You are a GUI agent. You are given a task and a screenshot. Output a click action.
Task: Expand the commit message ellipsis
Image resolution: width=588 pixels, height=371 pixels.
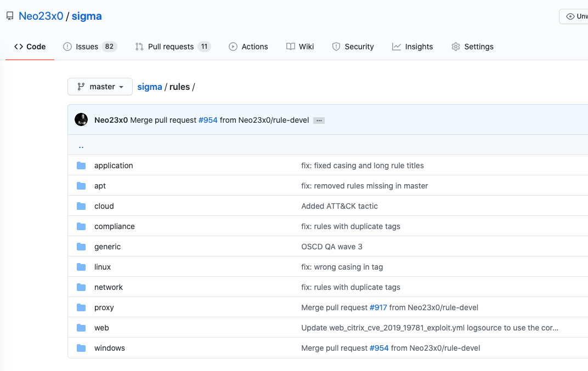pyautogui.click(x=319, y=120)
